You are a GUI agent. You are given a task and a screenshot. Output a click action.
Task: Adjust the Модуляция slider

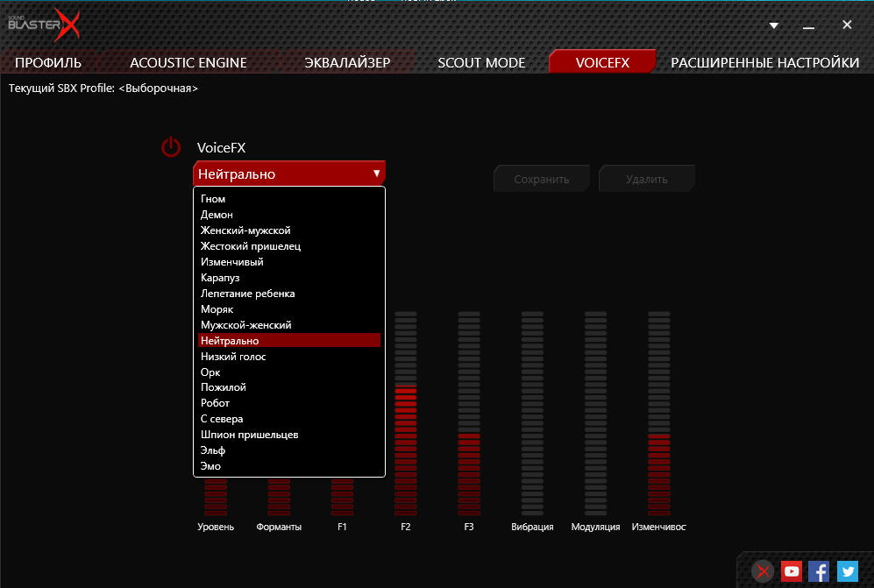(595, 413)
